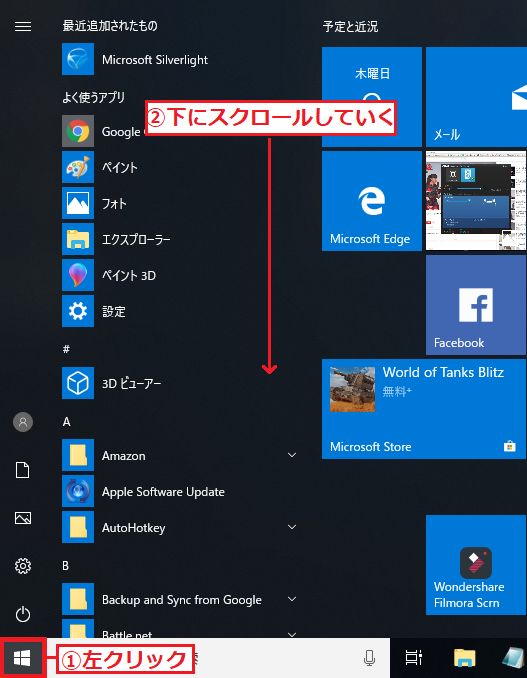This screenshot has height=678, width=527.
Task: Click the AutoHotkey folder icon
Action: (x=78, y=527)
